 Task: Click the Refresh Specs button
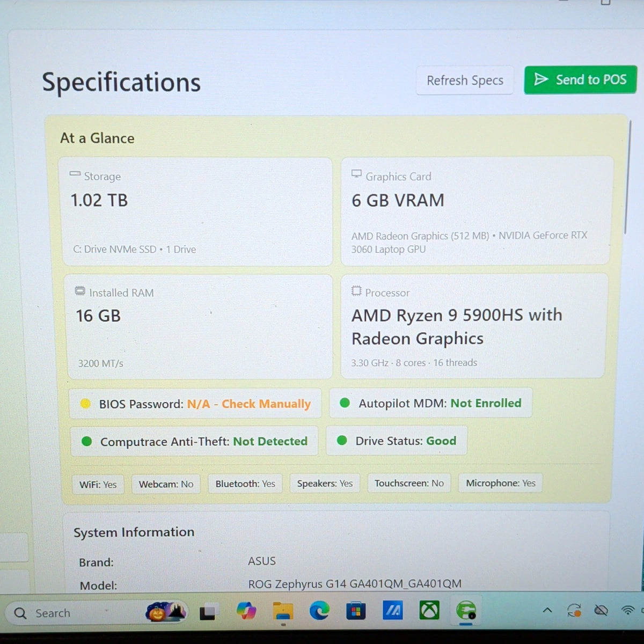click(465, 80)
